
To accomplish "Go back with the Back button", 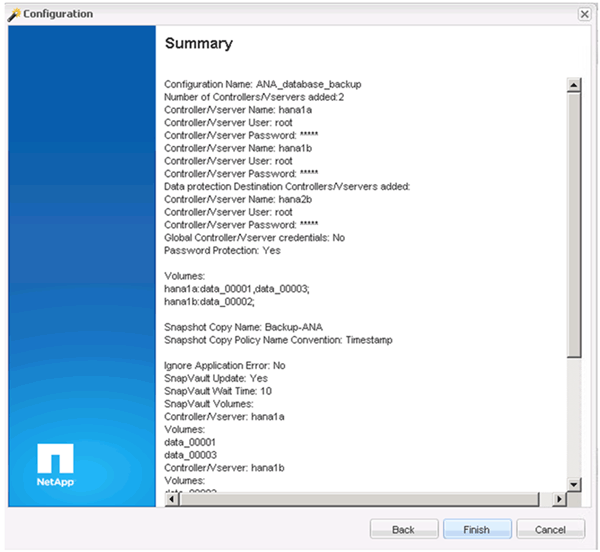I will pyautogui.click(x=404, y=529).
